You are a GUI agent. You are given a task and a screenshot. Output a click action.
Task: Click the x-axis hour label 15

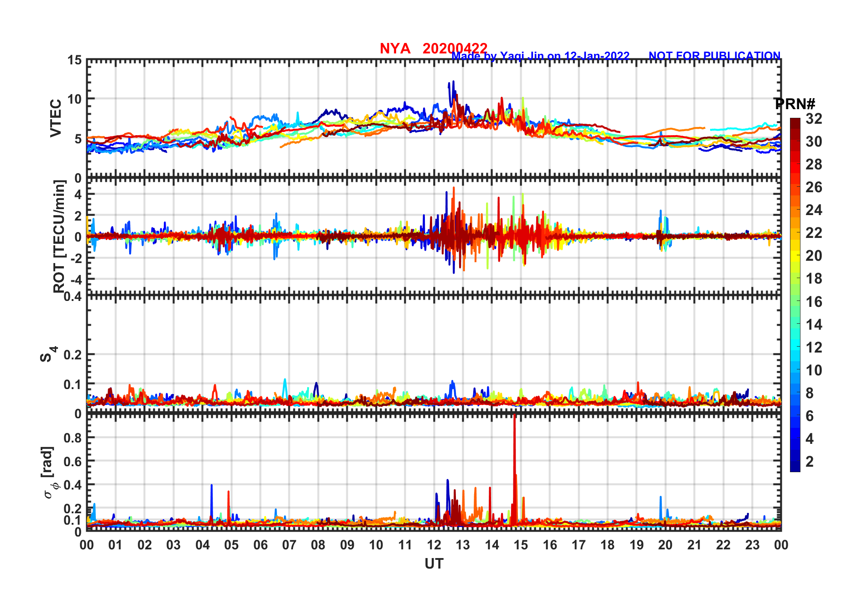pyautogui.click(x=521, y=545)
